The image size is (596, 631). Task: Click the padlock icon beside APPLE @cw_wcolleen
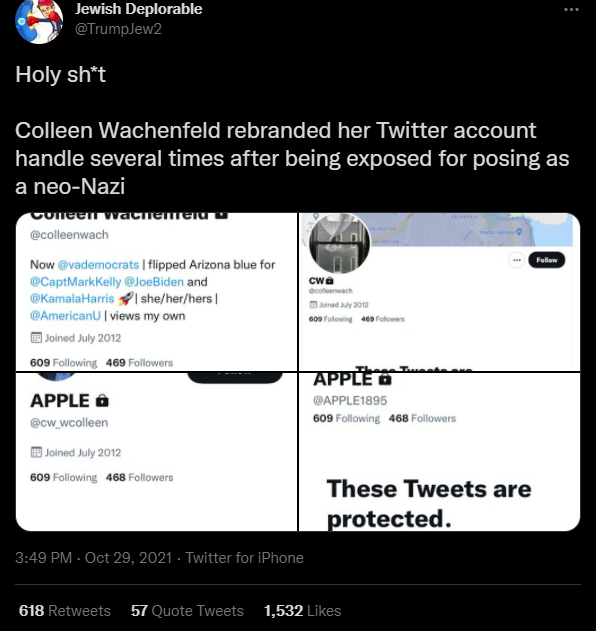[102, 401]
